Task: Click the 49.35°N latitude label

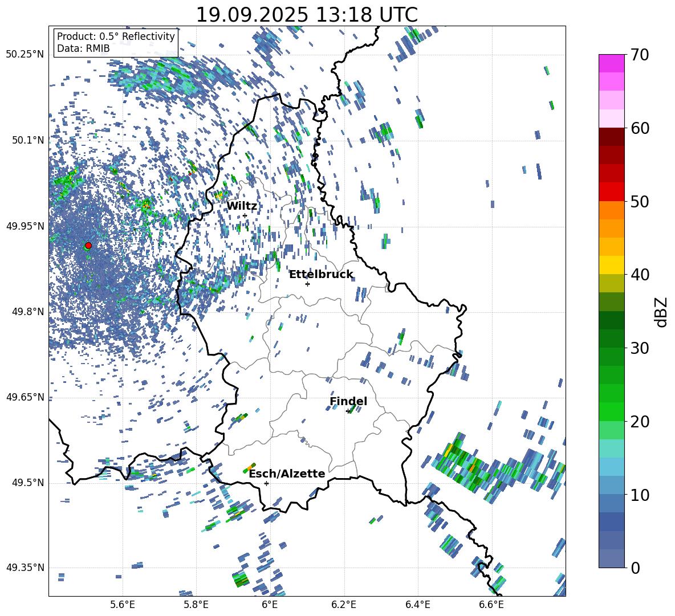Action: coord(25,568)
